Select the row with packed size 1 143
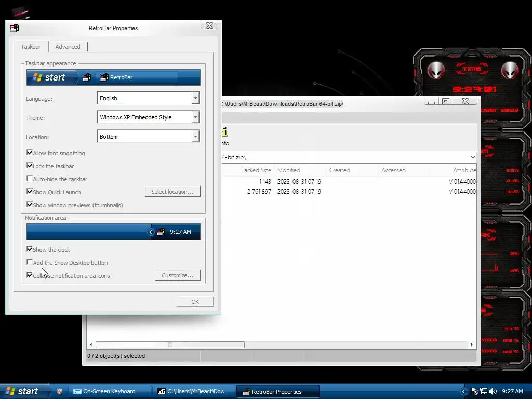 pyautogui.click(x=349, y=181)
